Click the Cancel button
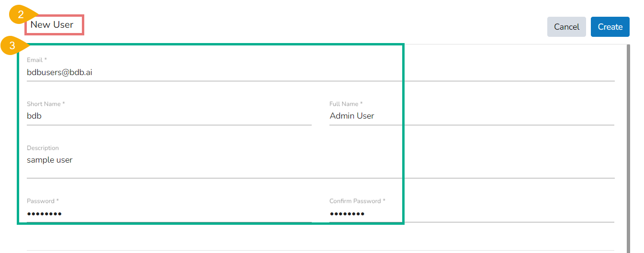 566,27
